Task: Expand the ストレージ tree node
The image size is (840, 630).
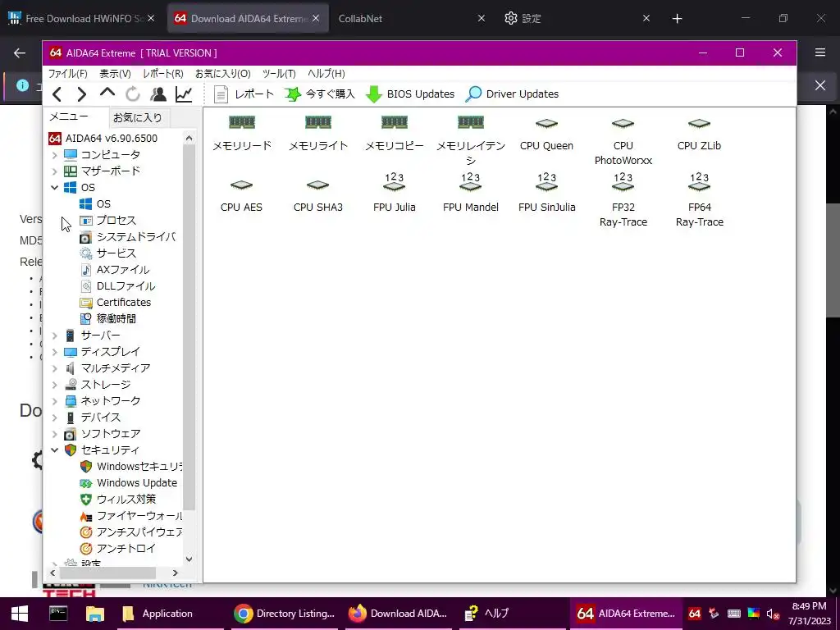Action: click(54, 385)
